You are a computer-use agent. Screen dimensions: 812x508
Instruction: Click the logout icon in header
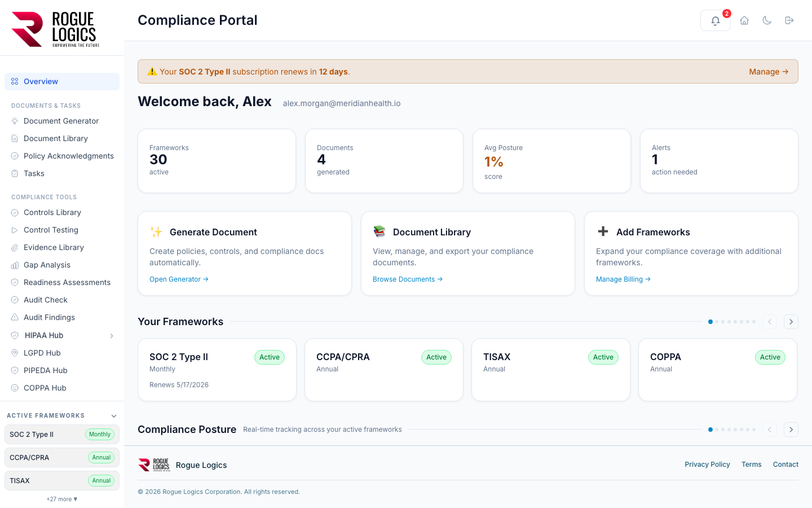click(789, 20)
